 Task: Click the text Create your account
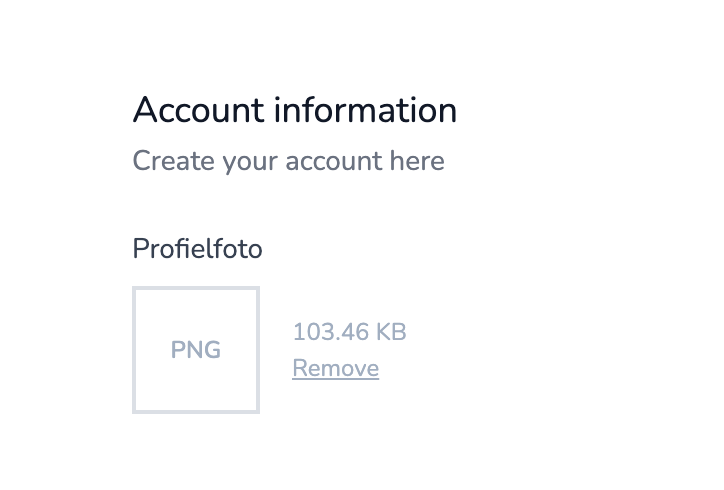tap(256, 161)
